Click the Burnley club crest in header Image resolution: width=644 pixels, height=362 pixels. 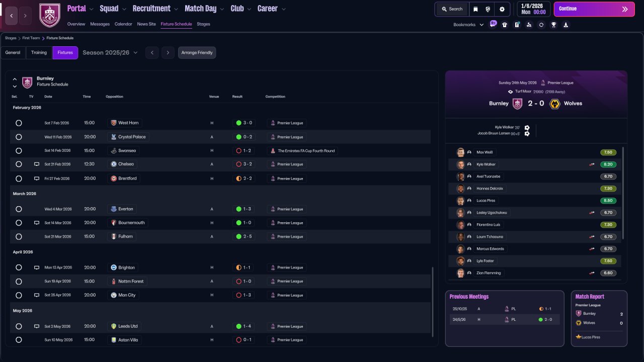click(49, 16)
